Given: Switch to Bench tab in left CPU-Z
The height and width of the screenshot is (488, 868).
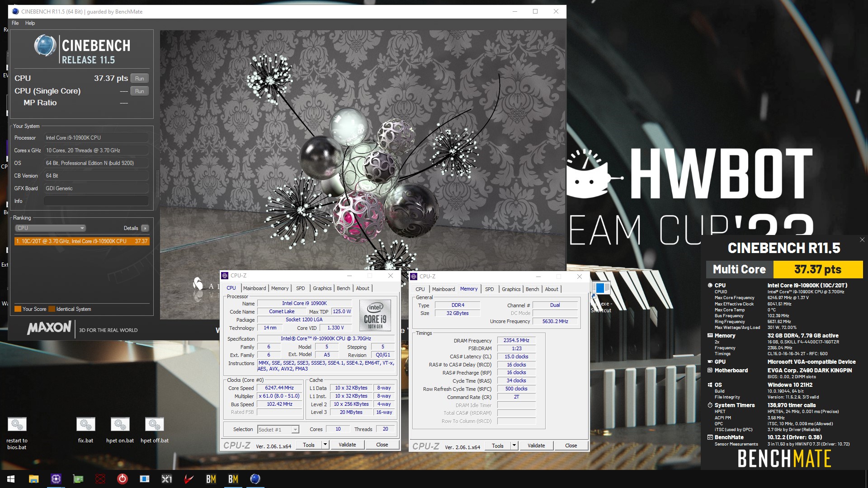Looking at the screenshot, I should (x=344, y=288).
